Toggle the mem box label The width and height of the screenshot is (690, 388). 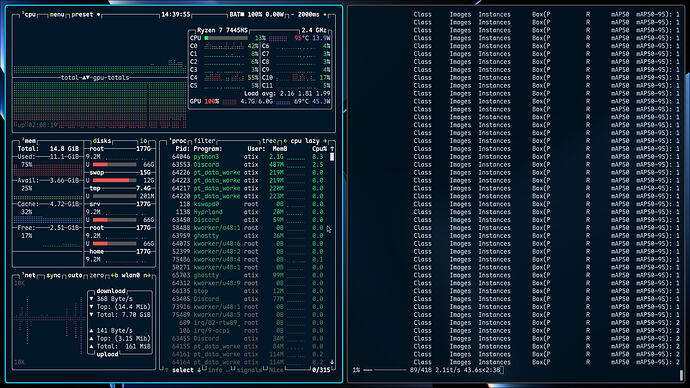click(x=29, y=141)
